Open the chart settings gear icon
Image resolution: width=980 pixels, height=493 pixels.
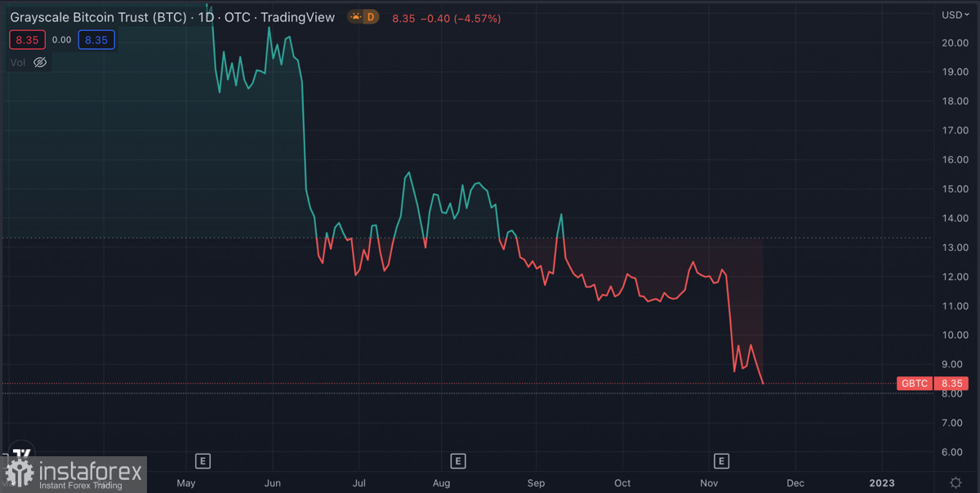pos(955,482)
